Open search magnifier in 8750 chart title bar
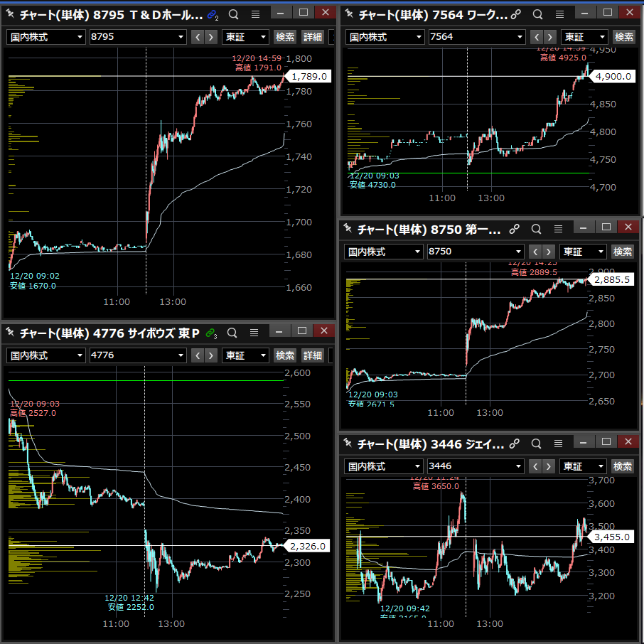Image resolution: width=644 pixels, height=644 pixels. [x=536, y=229]
